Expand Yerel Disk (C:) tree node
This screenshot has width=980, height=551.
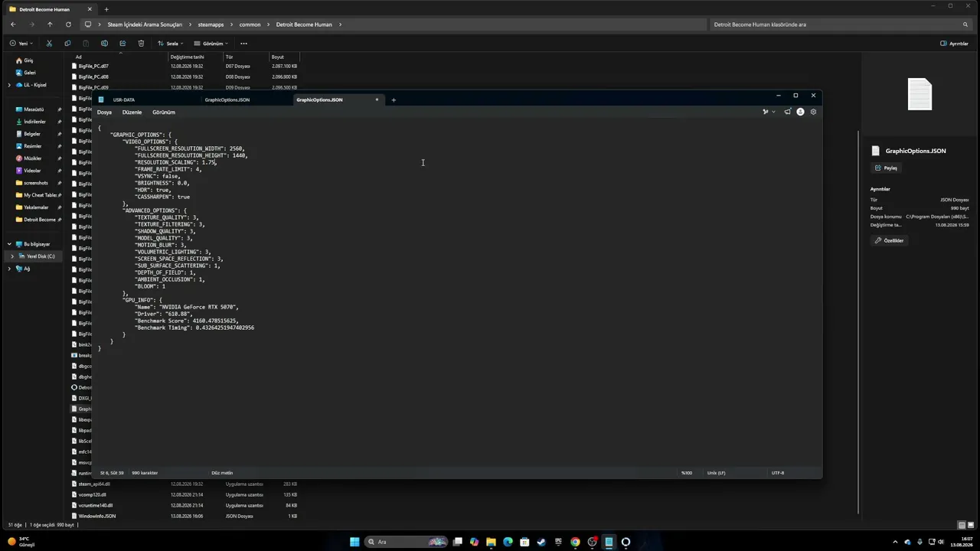point(12,256)
